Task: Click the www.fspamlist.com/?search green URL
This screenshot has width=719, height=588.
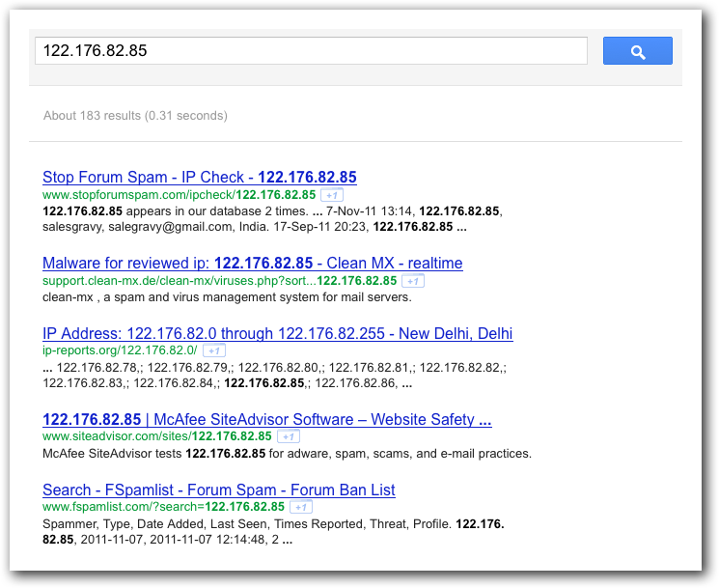Action: coord(164,507)
